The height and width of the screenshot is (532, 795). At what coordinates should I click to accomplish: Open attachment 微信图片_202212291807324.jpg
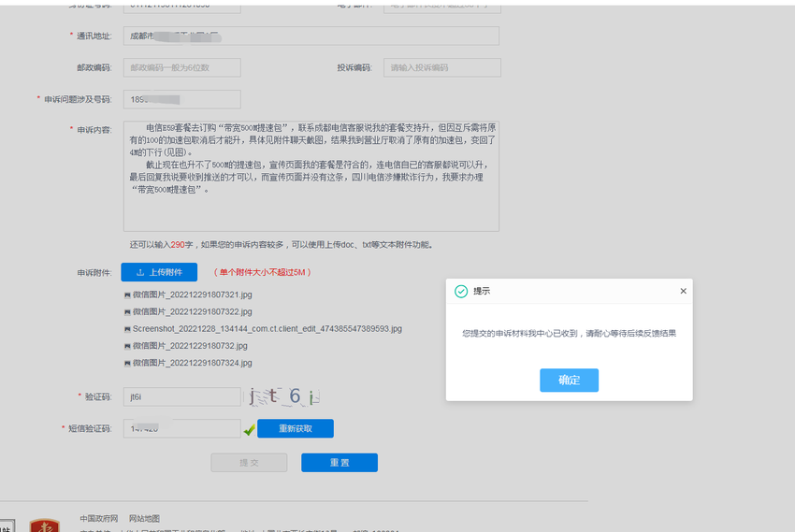click(x=192, y=363)
